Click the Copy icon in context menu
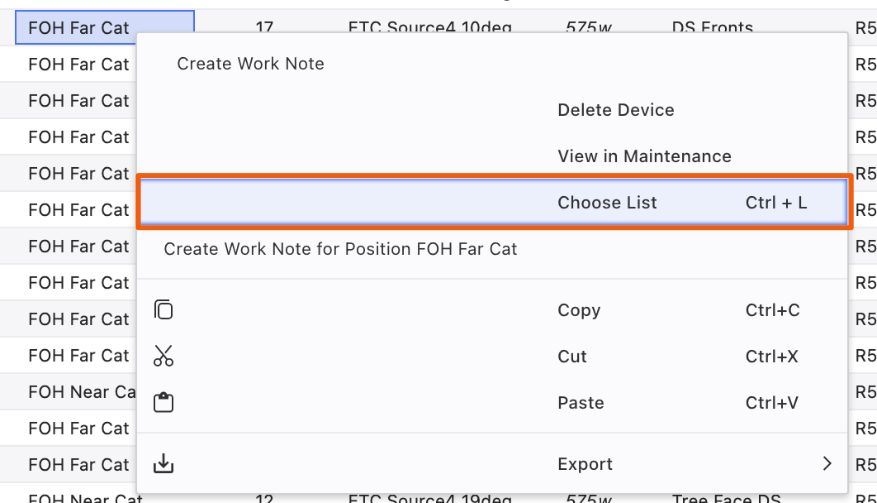Viewport: 877px width, 503px height. 163,310
